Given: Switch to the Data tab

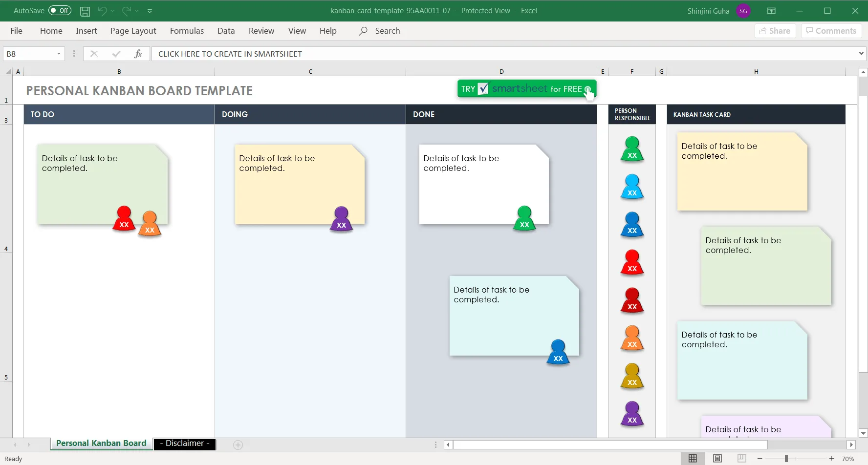Looking at the screenshot, I should [x=226, y=31].
